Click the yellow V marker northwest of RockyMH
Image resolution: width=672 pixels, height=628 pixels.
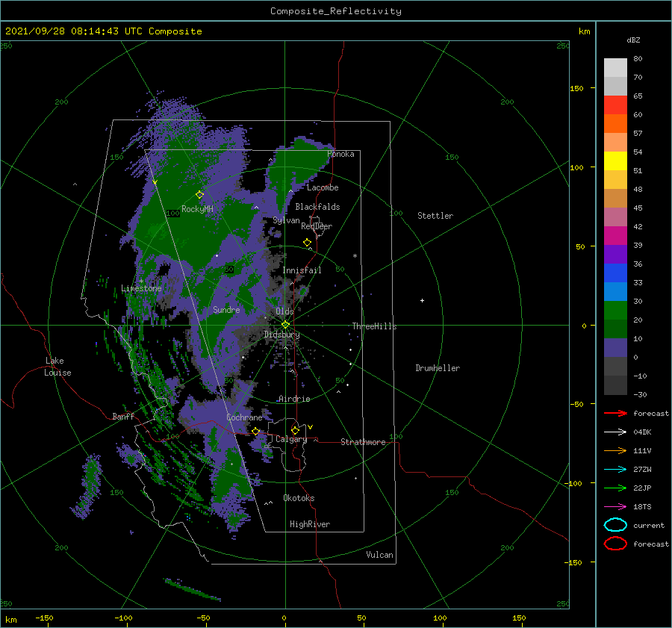click(155, 183)
